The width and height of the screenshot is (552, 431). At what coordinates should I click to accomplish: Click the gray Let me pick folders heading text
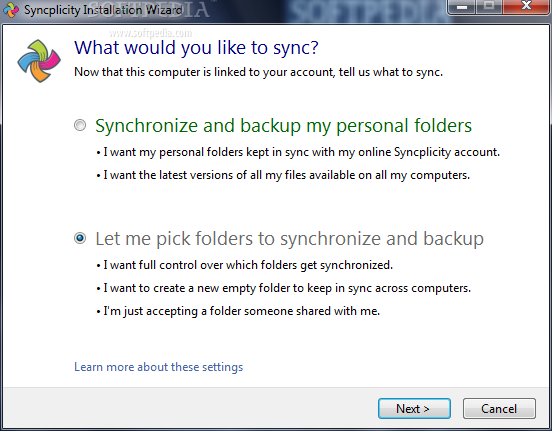(289, 239)
